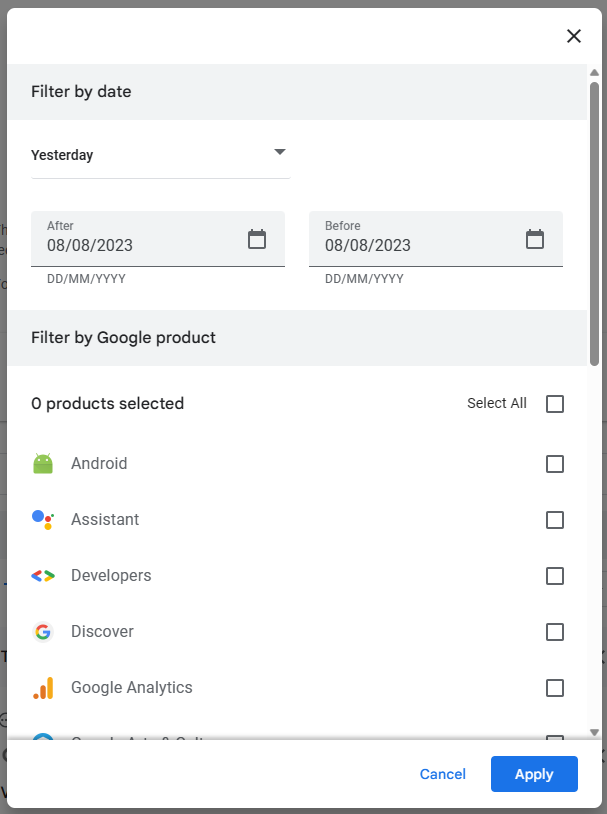
Task: Cancel the filter dialog
Action: [x=442, y=774]
